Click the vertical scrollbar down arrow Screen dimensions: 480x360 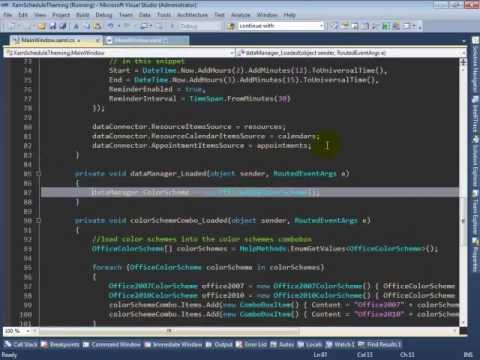click(x=463, y=323)
